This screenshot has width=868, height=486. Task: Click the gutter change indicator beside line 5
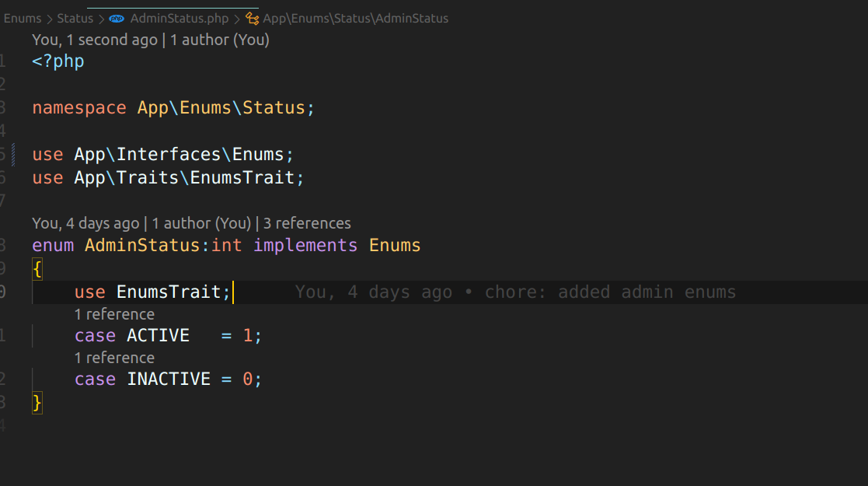[12, 154]
